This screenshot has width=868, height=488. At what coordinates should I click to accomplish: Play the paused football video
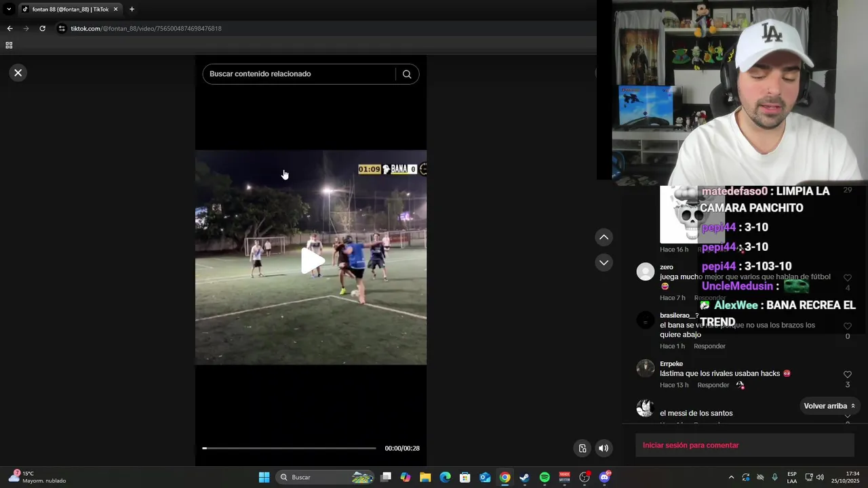tap(311, 261)
